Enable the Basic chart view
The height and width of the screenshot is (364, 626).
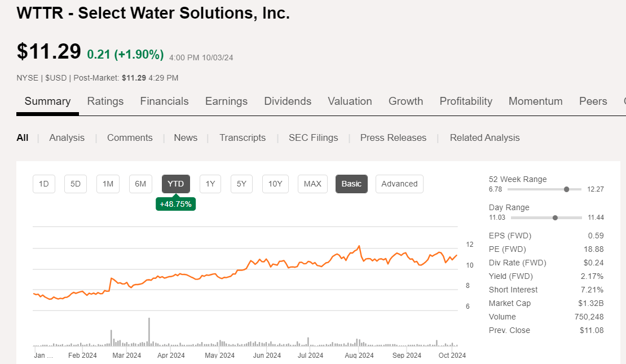point(351,184)
